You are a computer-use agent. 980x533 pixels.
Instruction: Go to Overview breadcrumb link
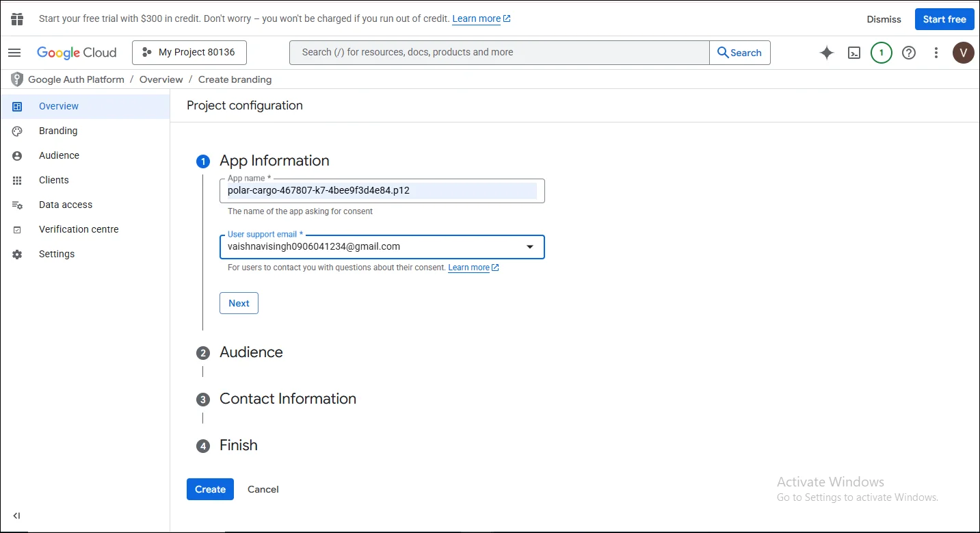tap(161, 79)
